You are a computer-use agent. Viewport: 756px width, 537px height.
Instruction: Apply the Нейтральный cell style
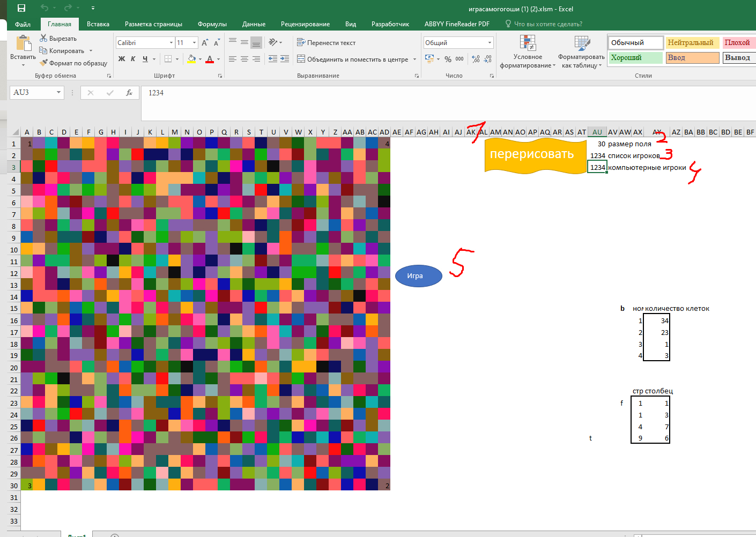pos(692,42)
